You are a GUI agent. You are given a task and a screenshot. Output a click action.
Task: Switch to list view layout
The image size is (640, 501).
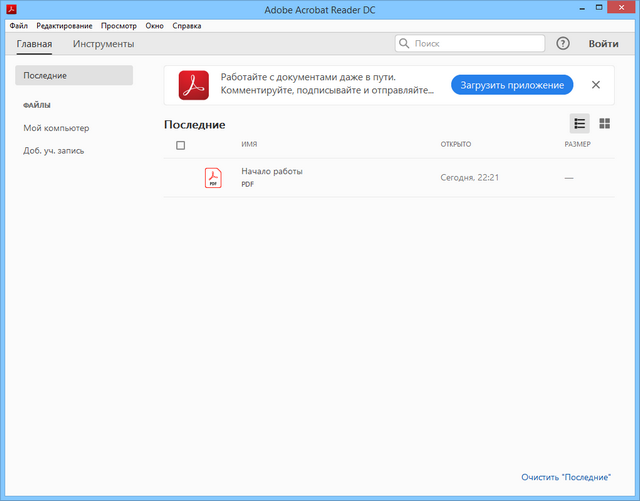[580, 124]
